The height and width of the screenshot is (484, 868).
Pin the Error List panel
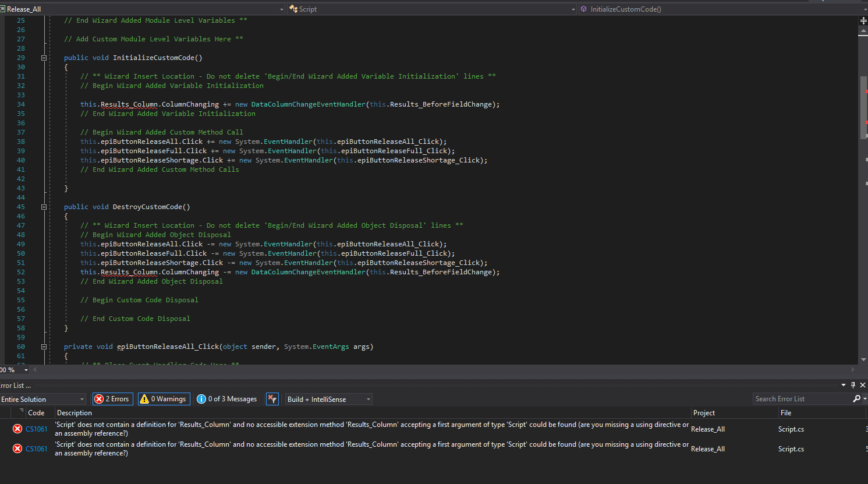pyautogui.click(x=853, y=385)
